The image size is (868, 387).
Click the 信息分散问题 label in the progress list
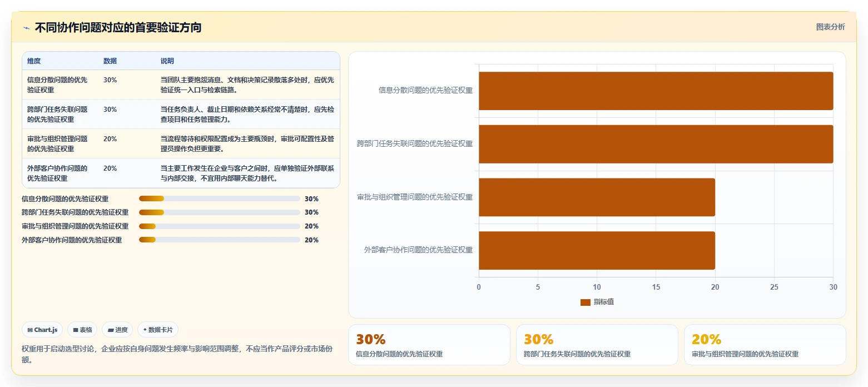[65, 199]
